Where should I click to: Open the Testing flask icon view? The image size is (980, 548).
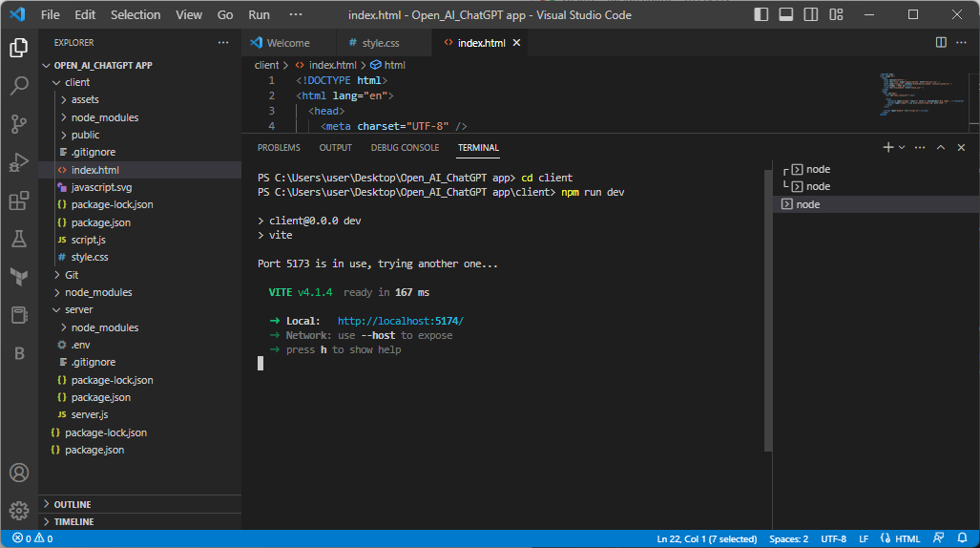[x=19, y=239]
